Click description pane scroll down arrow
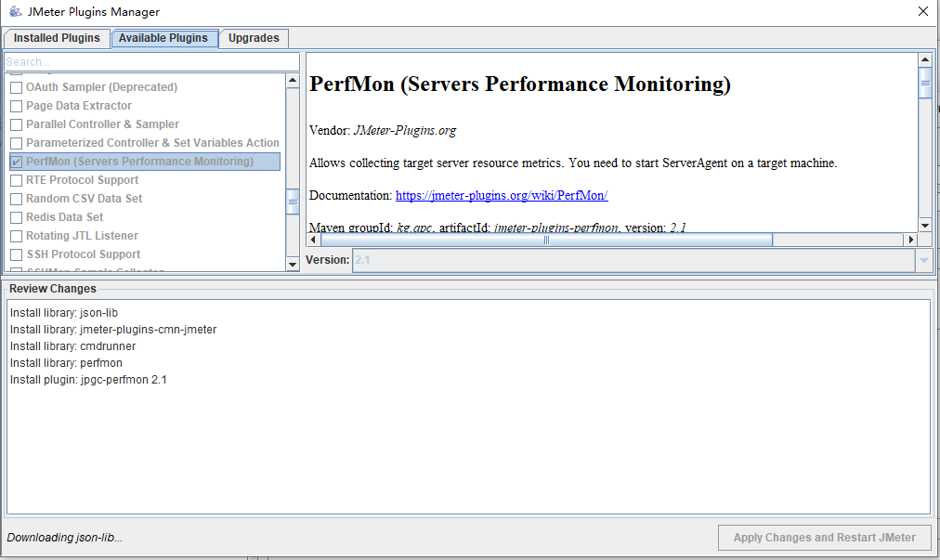 click(925, 226)
